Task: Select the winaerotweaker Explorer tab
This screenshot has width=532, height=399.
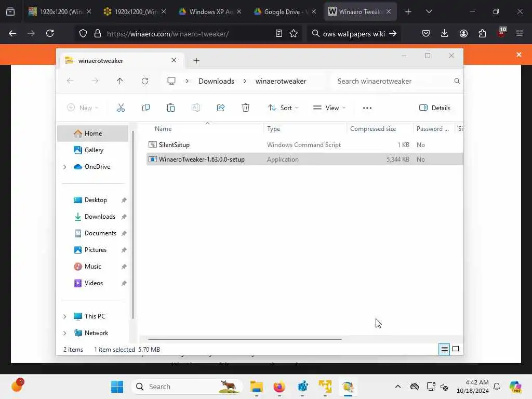Action: coord(122,61)
